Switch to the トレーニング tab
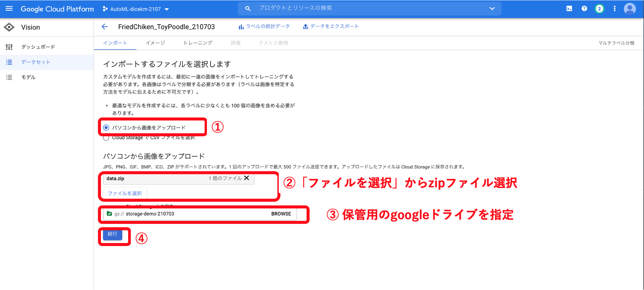 click(198, 43)
